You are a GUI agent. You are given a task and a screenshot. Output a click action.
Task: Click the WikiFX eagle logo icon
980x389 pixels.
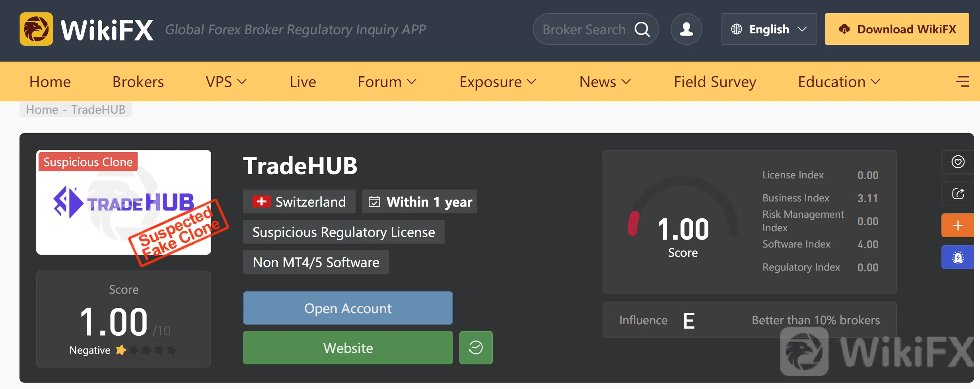click(36, 29)
